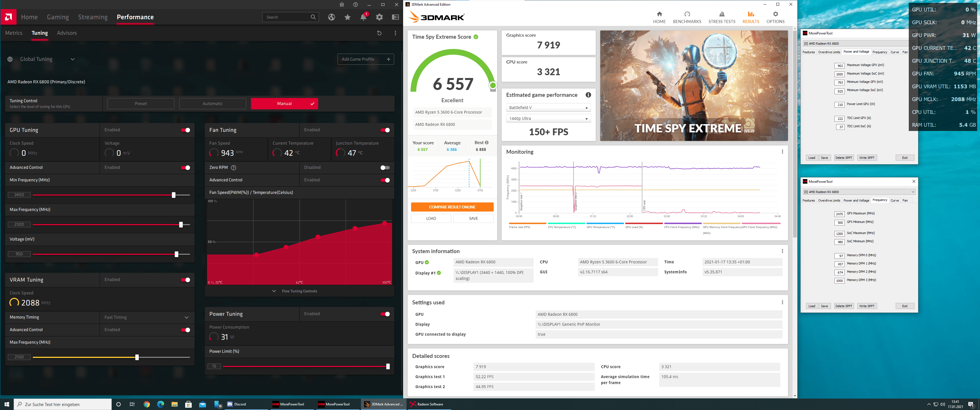
Task: Open Curve tab in lower MorePowerTool
Action: (895, 200)
